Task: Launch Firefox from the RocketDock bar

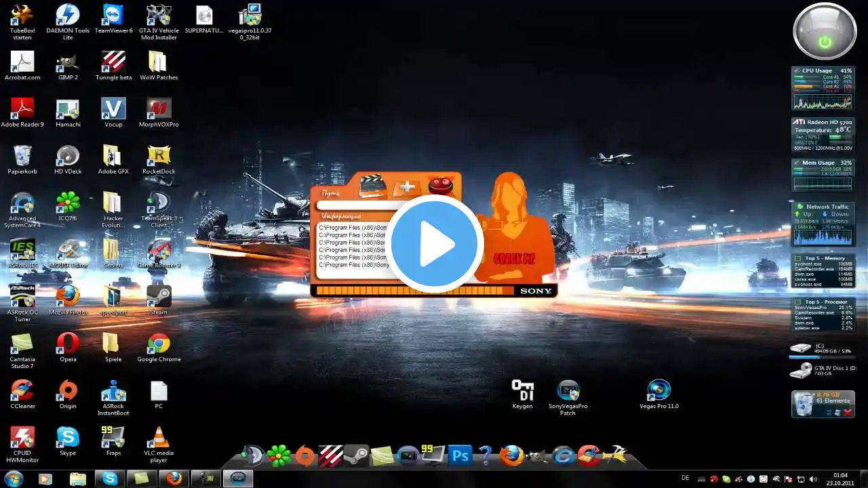Action: [x=511, y=455]
